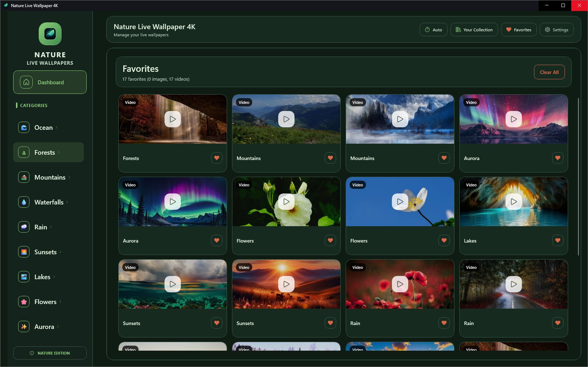Image resolution: width=588 pixels, height=367 pixels.
Task: Click the 'Forests' label on the waterfall card
Action: click(131, 158)
